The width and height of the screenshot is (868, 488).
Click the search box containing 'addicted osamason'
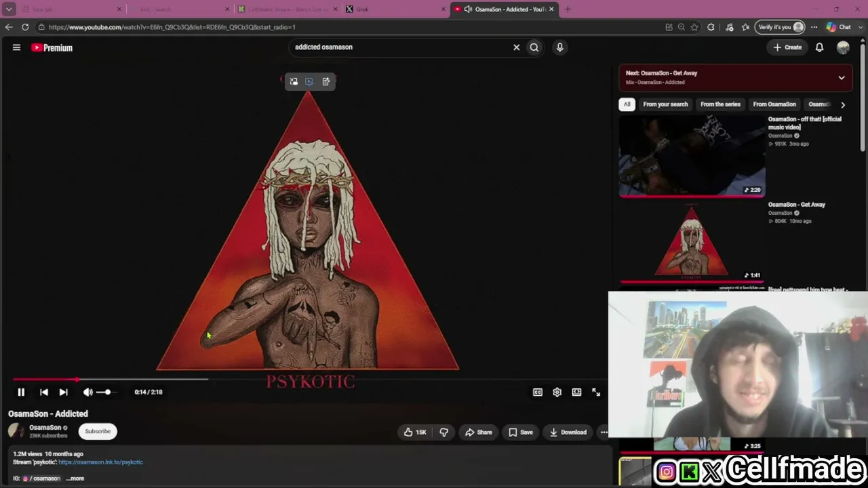coord(400,47)
